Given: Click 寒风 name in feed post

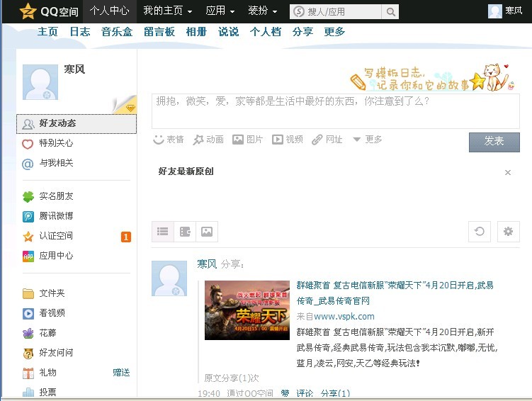Looking at the screenshot, I should click(207, 264).
